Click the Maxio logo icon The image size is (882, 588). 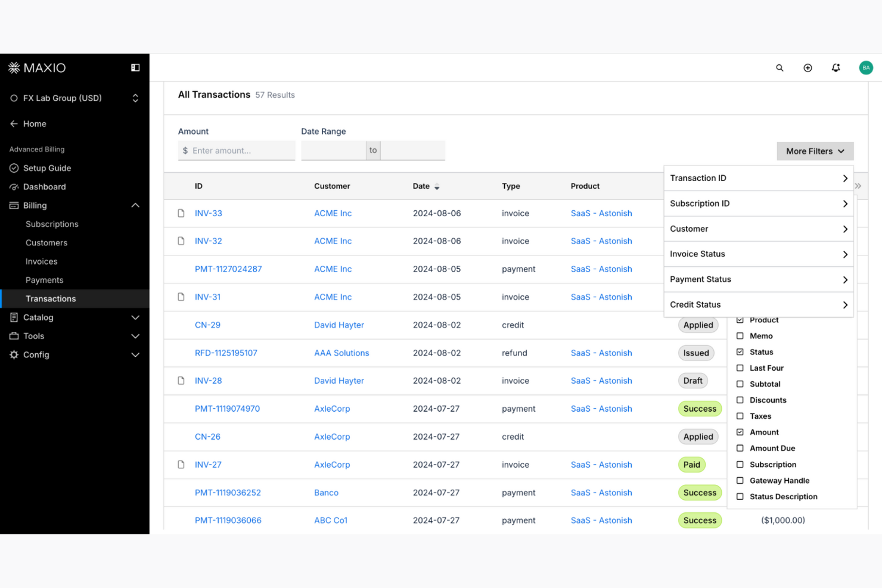[x=14, y=67]
